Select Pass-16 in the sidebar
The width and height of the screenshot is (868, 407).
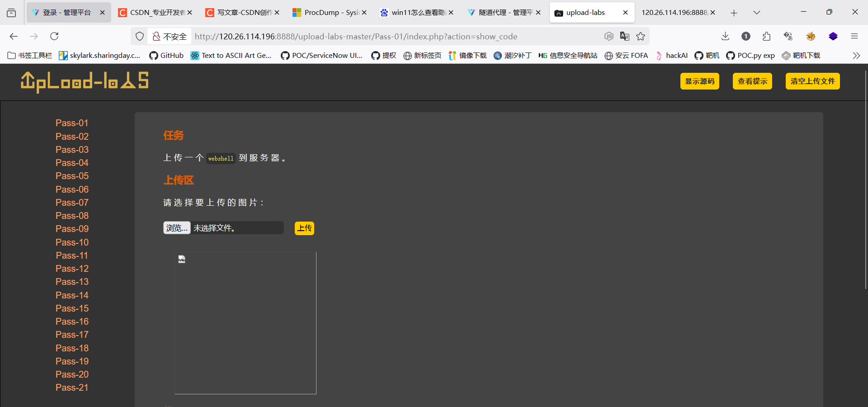tap(72, 322)
